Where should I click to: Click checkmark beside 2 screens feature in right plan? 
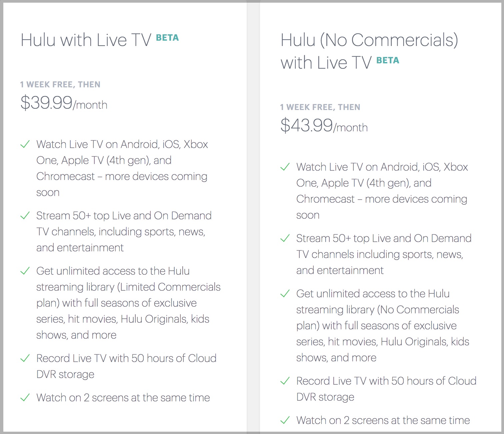[x=285, y=420]
